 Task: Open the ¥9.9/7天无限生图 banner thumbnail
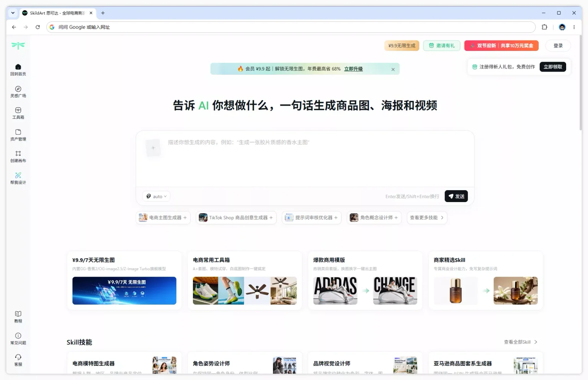124,291
